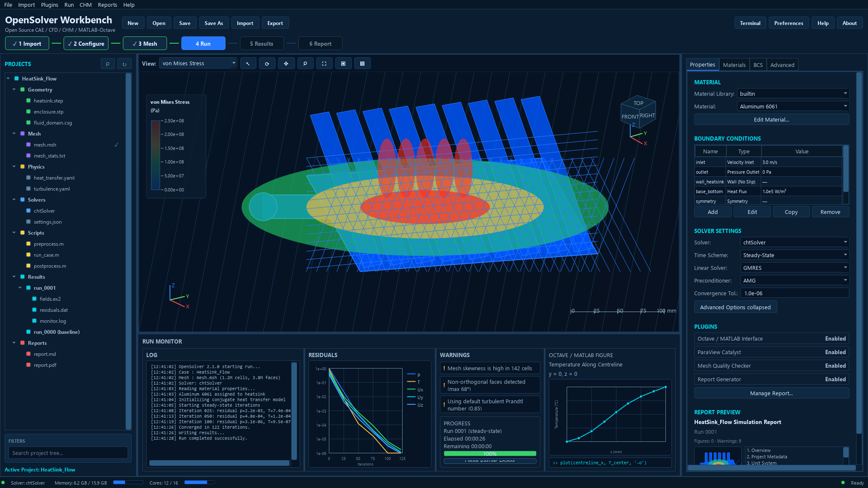Open the CHM menu
The height and width of the screenshot is (488, 868).
pyautogui.click(x=86, y=5)
